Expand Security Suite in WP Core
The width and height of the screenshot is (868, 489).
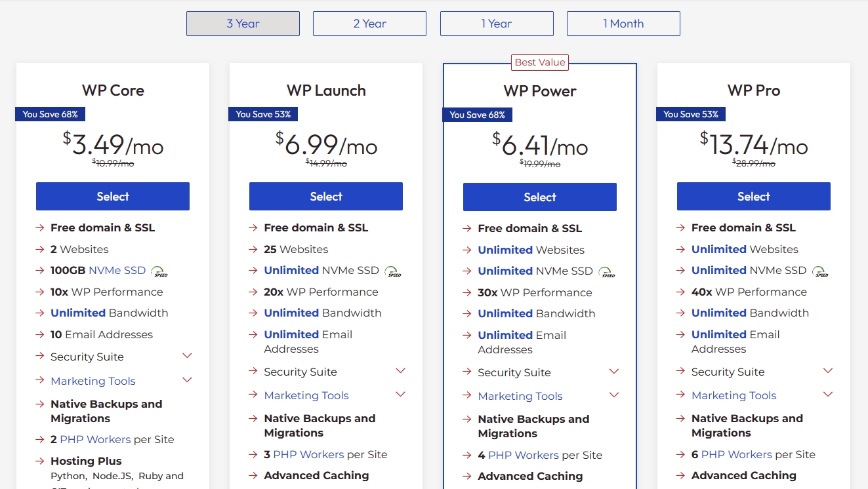[187, 356]
